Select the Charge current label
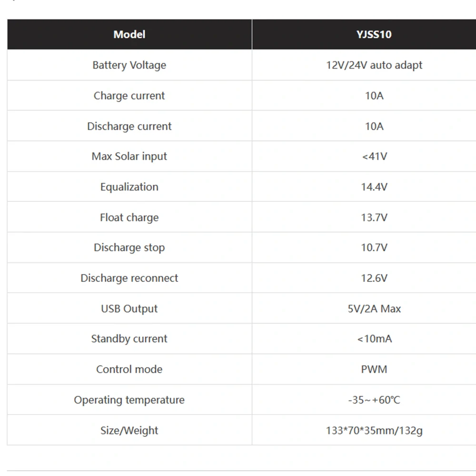The width and height of the screenshot is (476, 476). point(129,96)
